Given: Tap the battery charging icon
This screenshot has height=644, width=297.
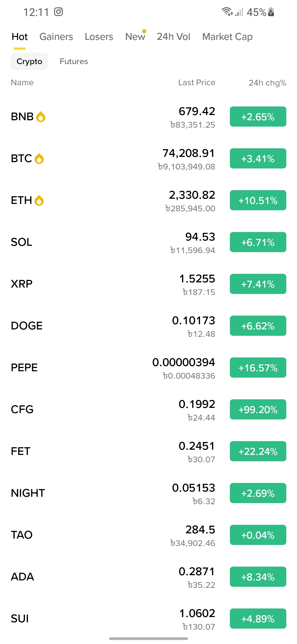Looking at the screenshot, I should click(x=271, y=12).
